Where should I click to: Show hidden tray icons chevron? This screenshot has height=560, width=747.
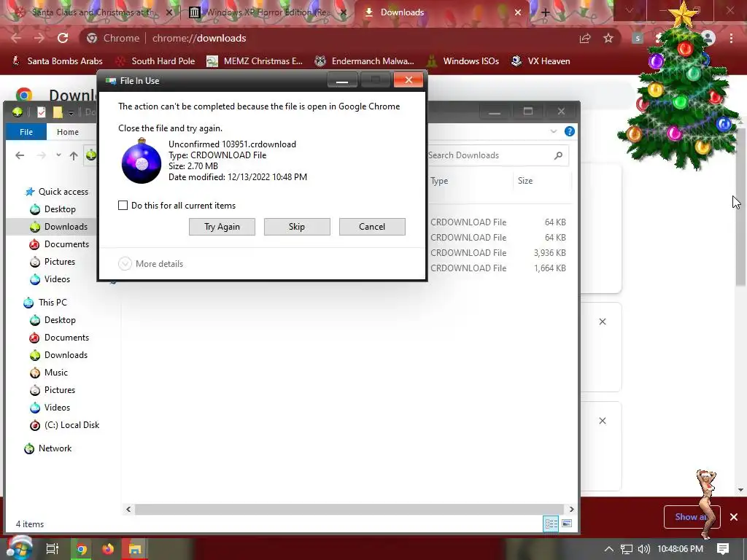(x=609, y=549)
